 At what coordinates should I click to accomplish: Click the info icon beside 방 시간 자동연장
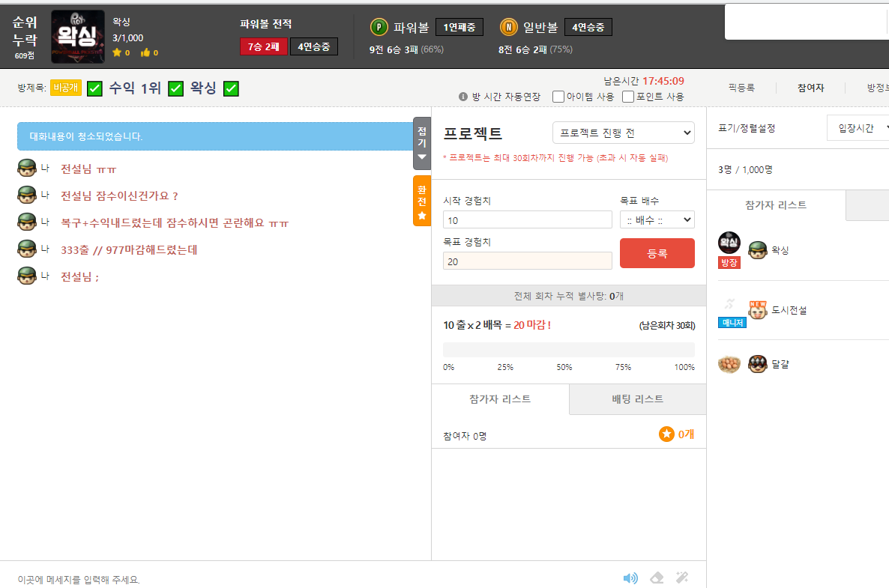463,97
